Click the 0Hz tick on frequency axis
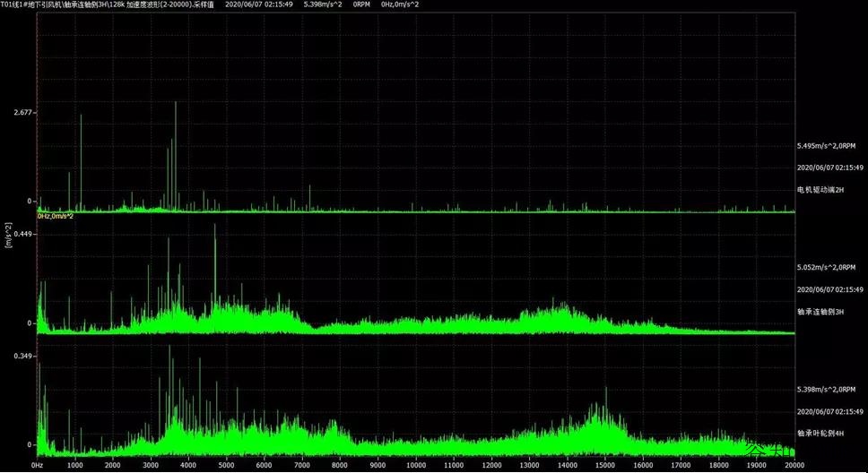 [x=38, y=466]
